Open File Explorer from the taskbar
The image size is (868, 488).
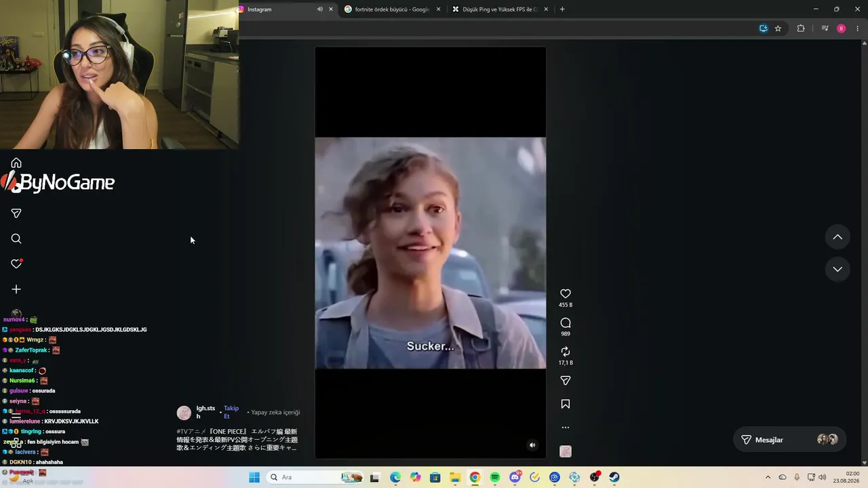pos(455,477)
